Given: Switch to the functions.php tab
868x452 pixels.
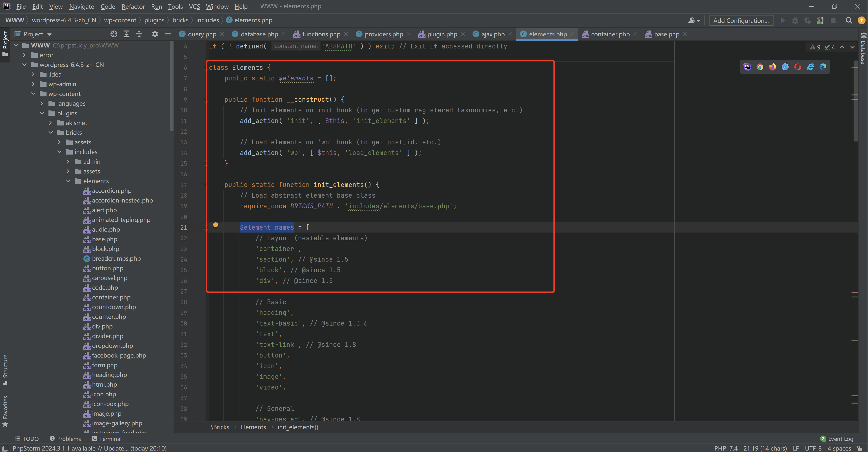Looking at the screenshot, I should pos(321,34).
